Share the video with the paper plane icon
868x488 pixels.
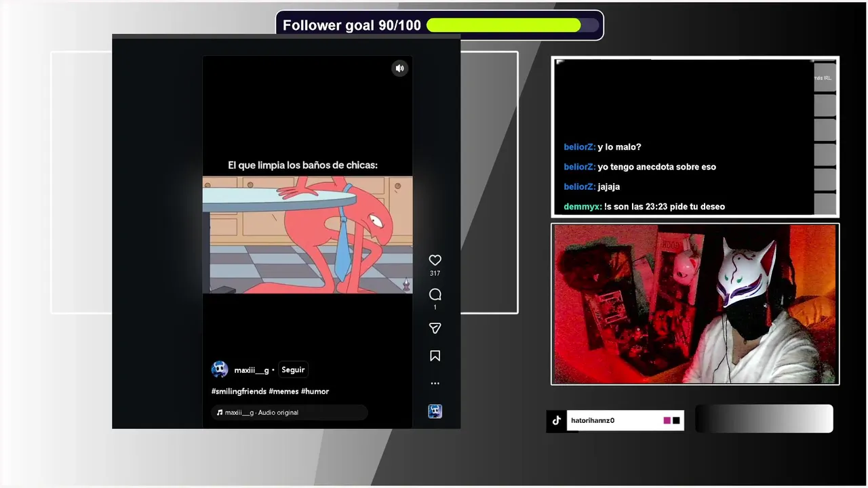pos(435,328)
